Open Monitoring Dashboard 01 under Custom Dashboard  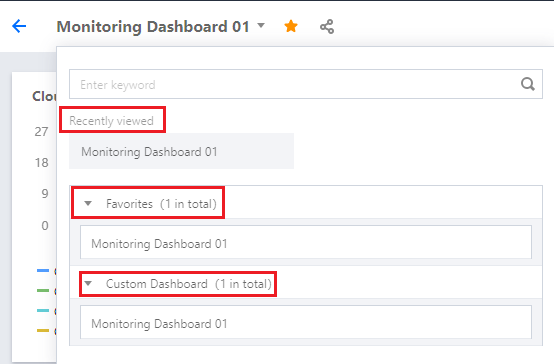pos(306,323)
